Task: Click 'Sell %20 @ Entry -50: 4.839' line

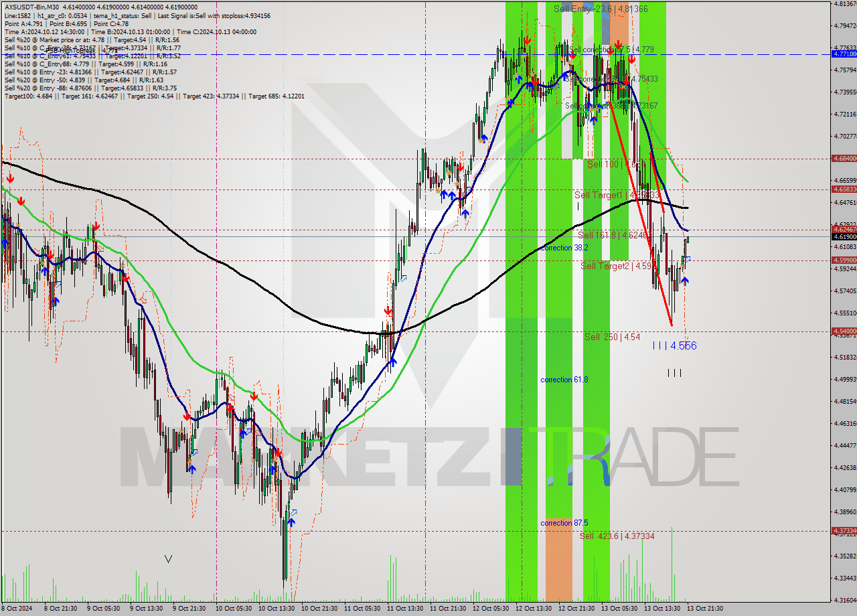Action: 48,80
